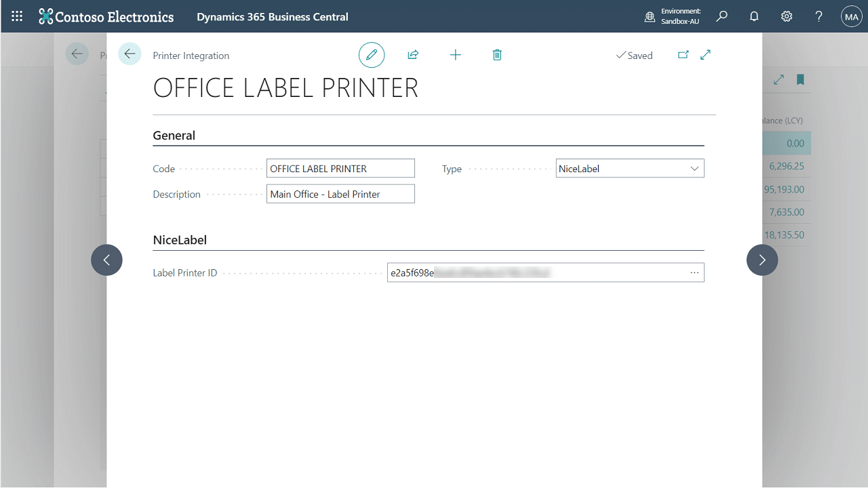Open the help question mark

click(819, 16)
